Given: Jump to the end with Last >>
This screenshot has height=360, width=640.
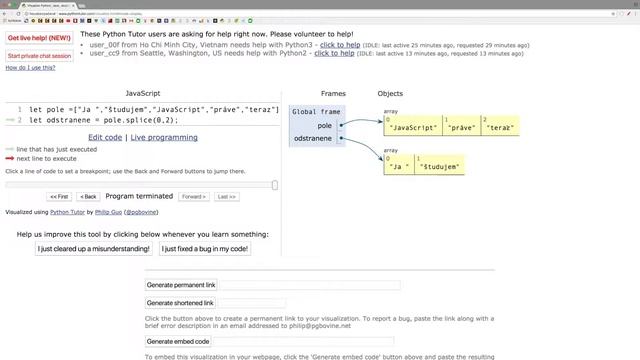Looking at the screenshot, I should [227, 197].
